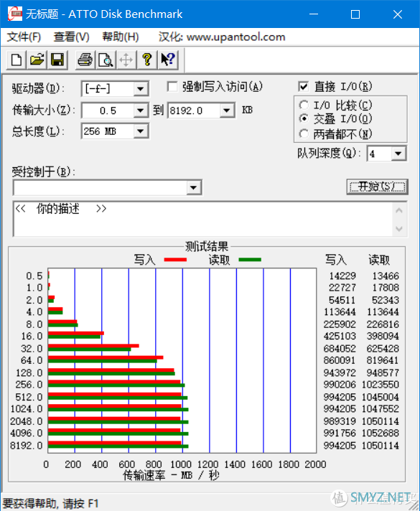Click the ATTO app icon in title bar
The width and height of the screenshot is (420, 511).
[15, 14]
